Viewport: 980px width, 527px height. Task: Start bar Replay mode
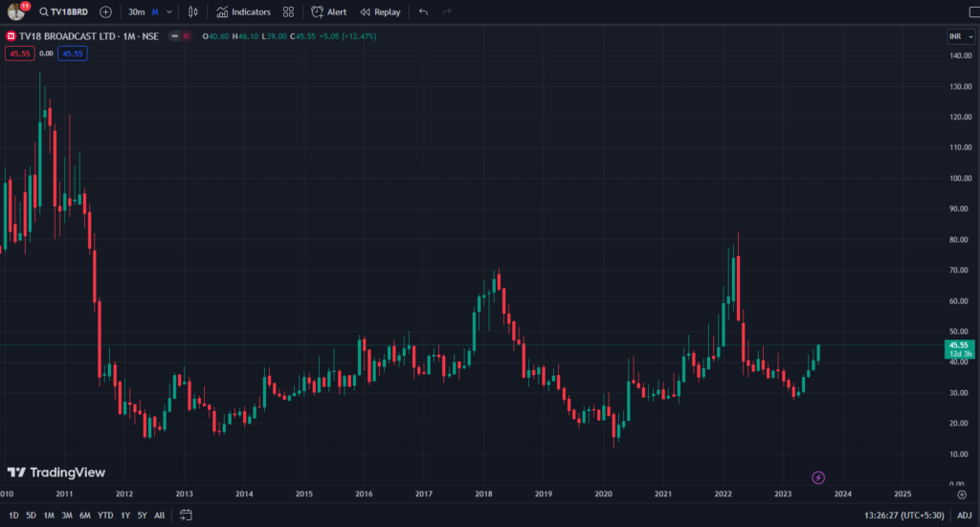(x=380, y=11)
